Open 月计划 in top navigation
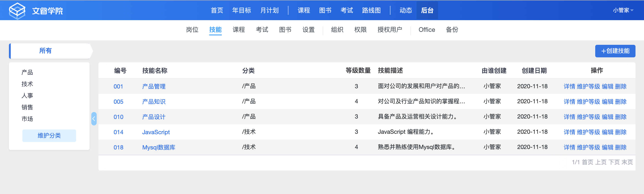This screenshot has width=644, height=194. click(269, 10)
